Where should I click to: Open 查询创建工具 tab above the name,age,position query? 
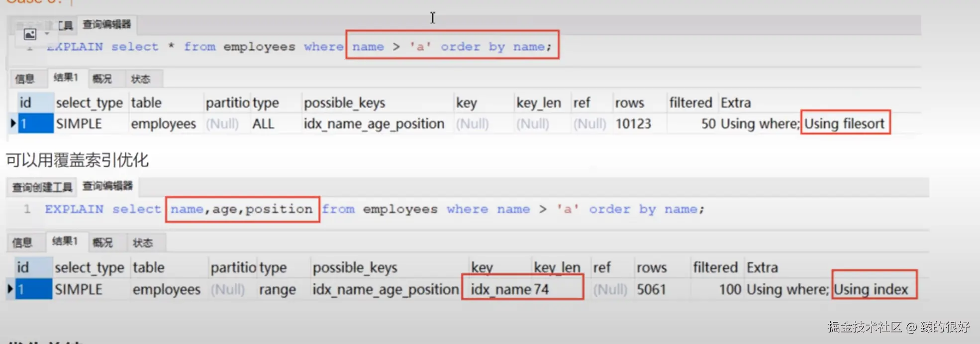(42, 187)
